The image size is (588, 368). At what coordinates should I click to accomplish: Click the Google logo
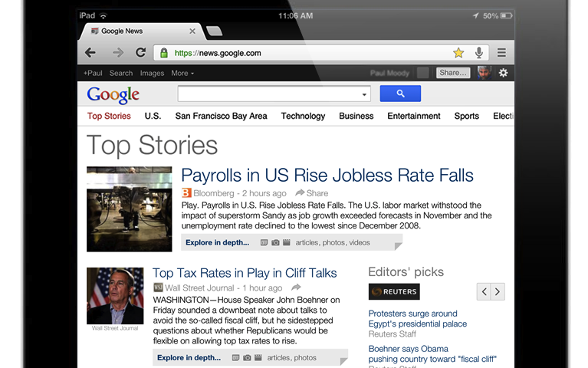[x=113, y=95]
